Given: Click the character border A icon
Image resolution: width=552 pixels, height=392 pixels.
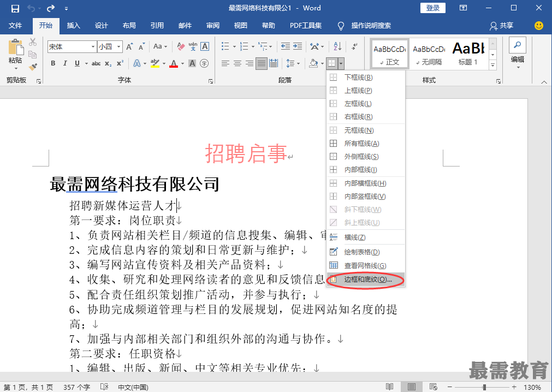Looking at the screenshot, I should point(205,46).
